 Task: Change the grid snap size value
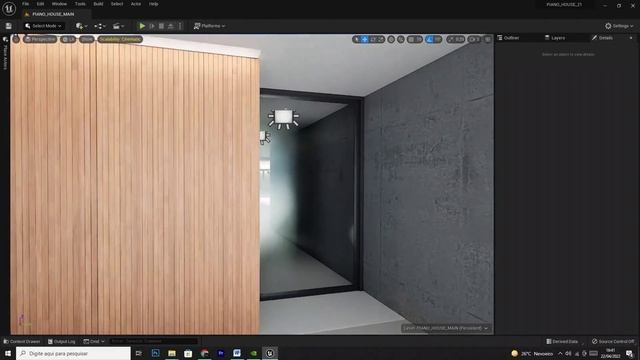(419, 39)
